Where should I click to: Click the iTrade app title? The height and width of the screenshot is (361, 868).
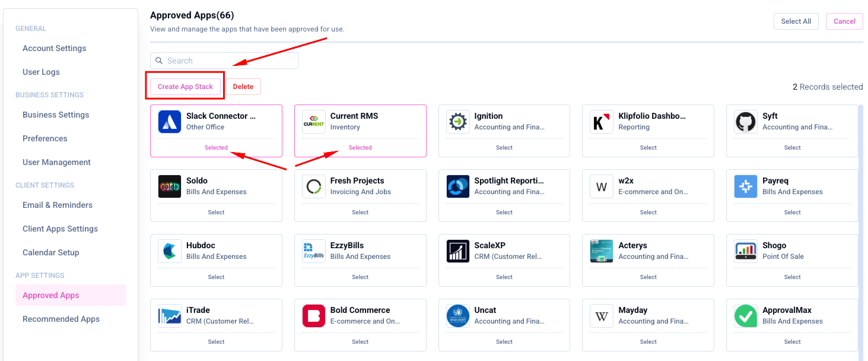198,310
